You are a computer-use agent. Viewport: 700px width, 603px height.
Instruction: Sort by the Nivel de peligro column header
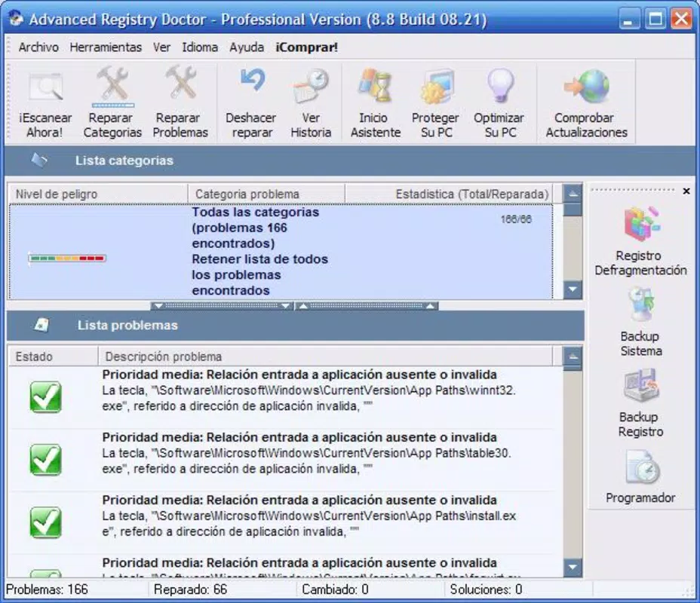98,194
